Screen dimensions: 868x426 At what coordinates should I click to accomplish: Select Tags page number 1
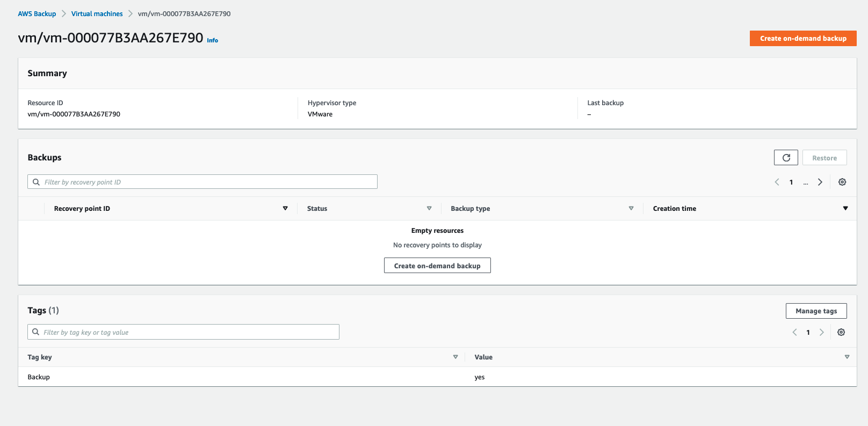(808, 332)
